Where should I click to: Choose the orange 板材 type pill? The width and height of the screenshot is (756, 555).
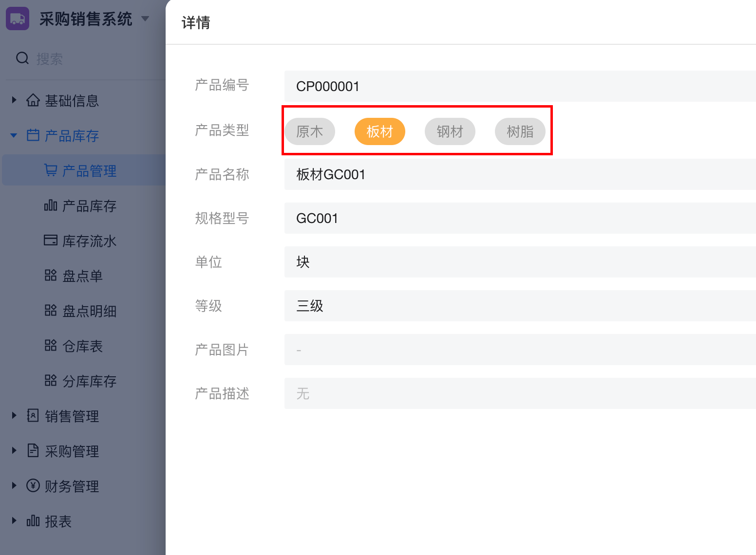(x=379, y=131)
